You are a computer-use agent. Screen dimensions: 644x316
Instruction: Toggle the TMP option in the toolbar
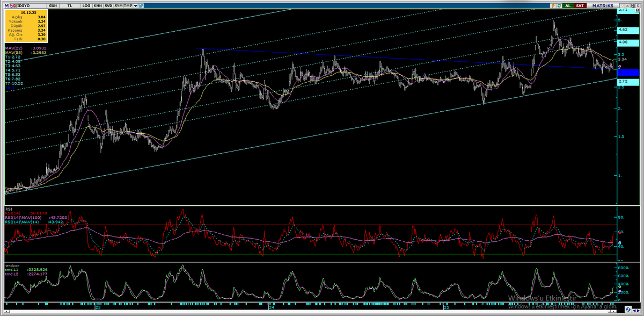pyautogui.click(x=128, y=5)
